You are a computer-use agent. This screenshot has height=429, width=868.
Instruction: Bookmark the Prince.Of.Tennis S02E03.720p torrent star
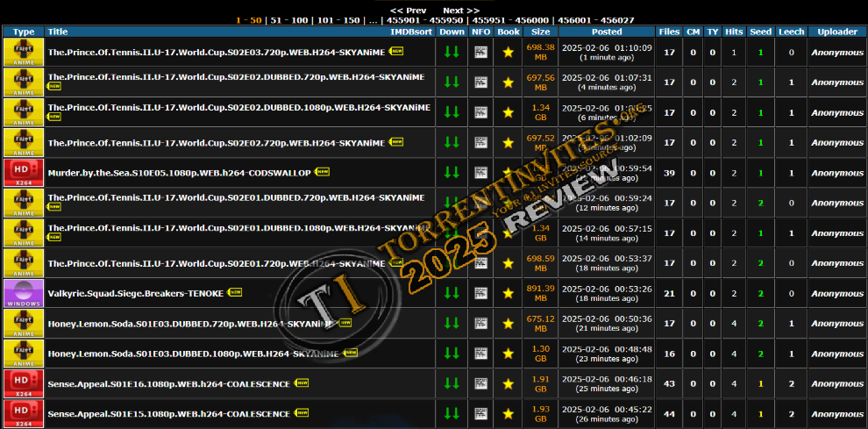click(x=508, y=53)
